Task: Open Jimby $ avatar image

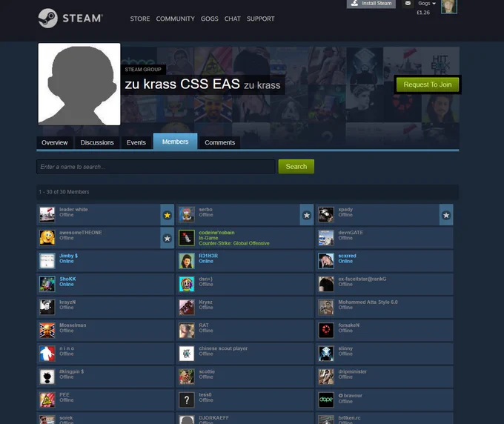Action: (47, 261)
